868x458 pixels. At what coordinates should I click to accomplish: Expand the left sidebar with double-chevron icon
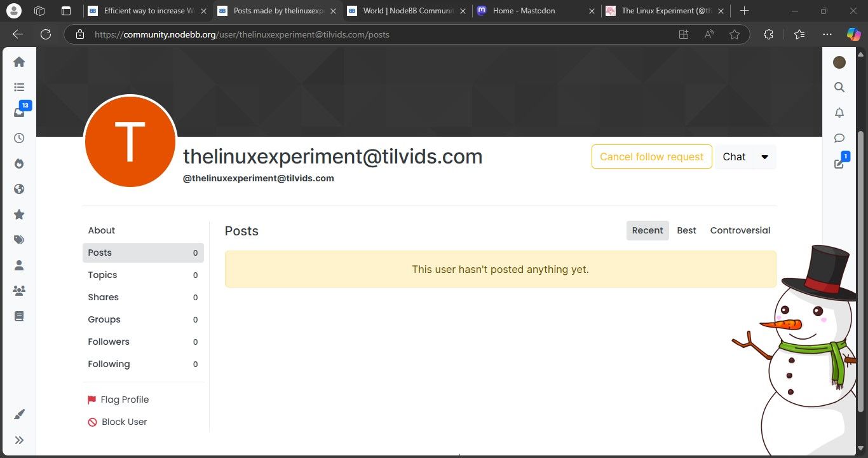(19, 440)
